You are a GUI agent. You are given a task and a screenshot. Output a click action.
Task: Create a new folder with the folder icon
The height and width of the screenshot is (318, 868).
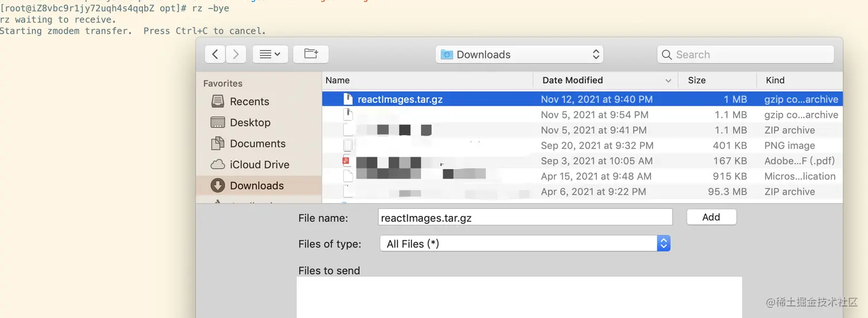coord(311,55)
